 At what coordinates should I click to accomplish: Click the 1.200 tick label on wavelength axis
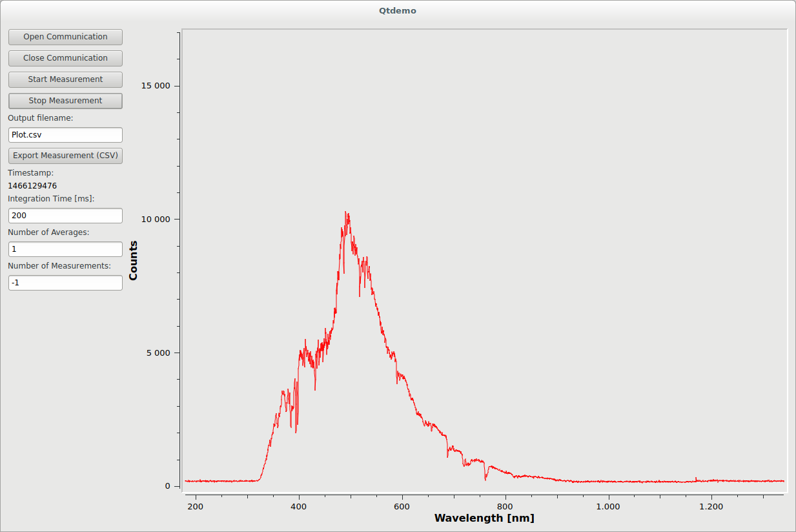[x=711, y=507]
